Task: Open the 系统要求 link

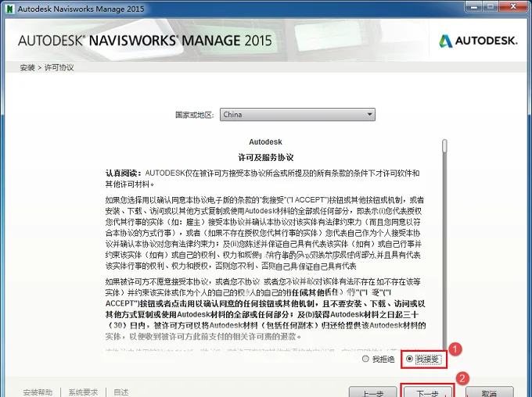Action: [83, 392]
